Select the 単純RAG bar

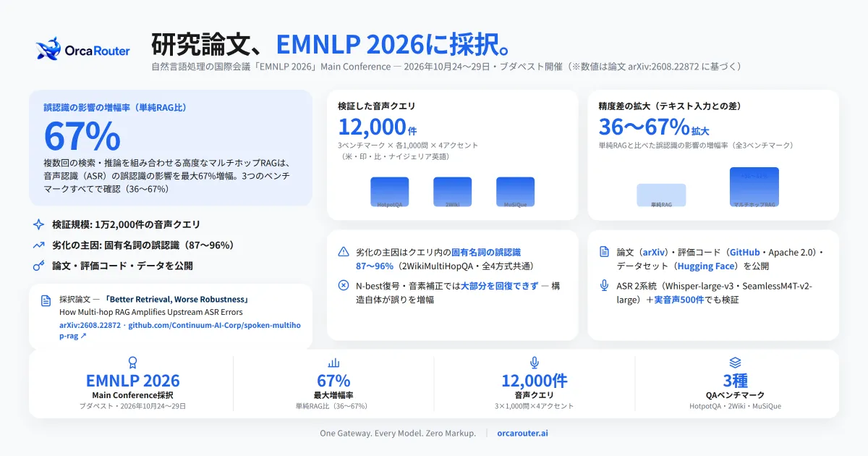click(661, 196)
